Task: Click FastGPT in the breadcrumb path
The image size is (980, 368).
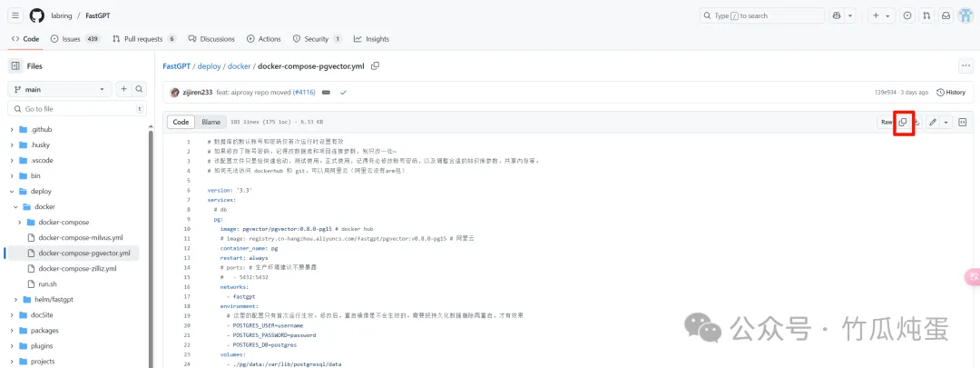Action: (176, 65)
